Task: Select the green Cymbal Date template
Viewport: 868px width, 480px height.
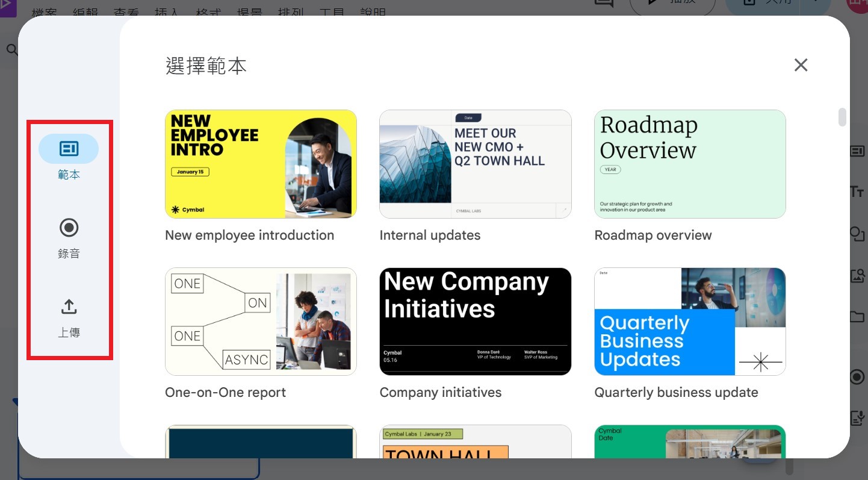Action: 690,441
